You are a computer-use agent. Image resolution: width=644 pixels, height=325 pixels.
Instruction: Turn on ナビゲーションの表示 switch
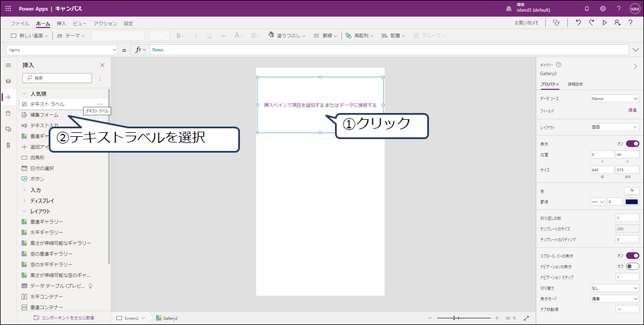[633, 266]
